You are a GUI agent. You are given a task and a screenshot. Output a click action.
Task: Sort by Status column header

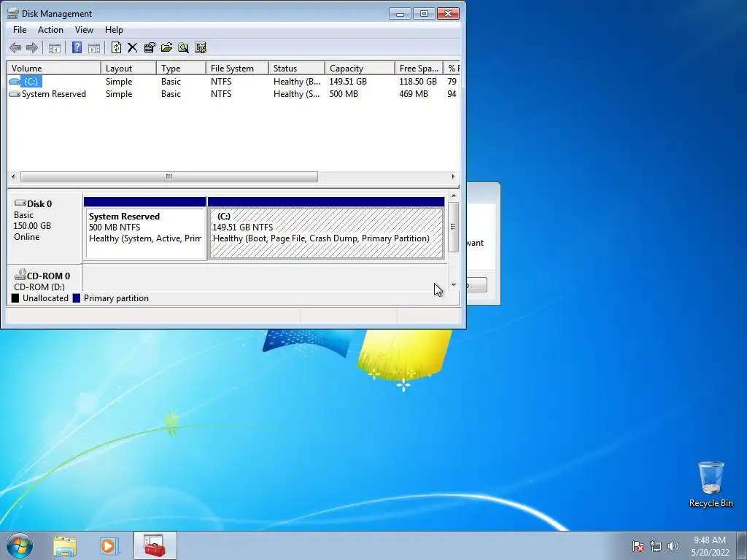pos(297,68)
